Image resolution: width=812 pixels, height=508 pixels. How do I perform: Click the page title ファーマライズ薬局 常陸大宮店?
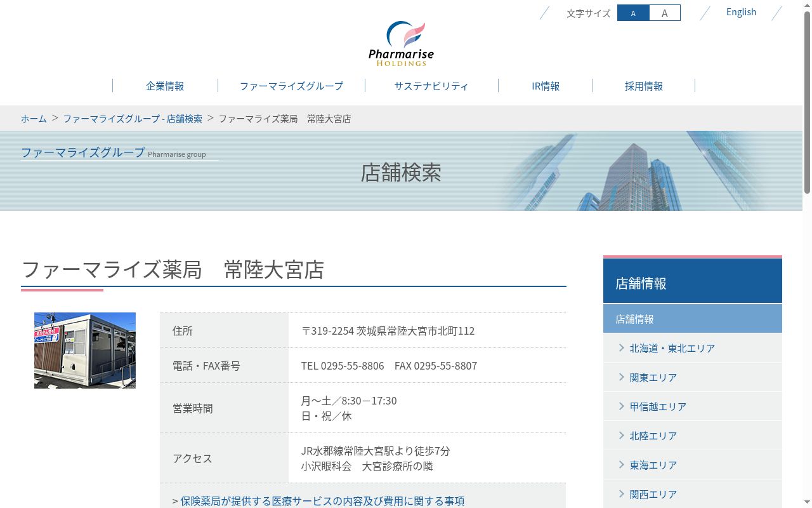(x=173, y=269)
